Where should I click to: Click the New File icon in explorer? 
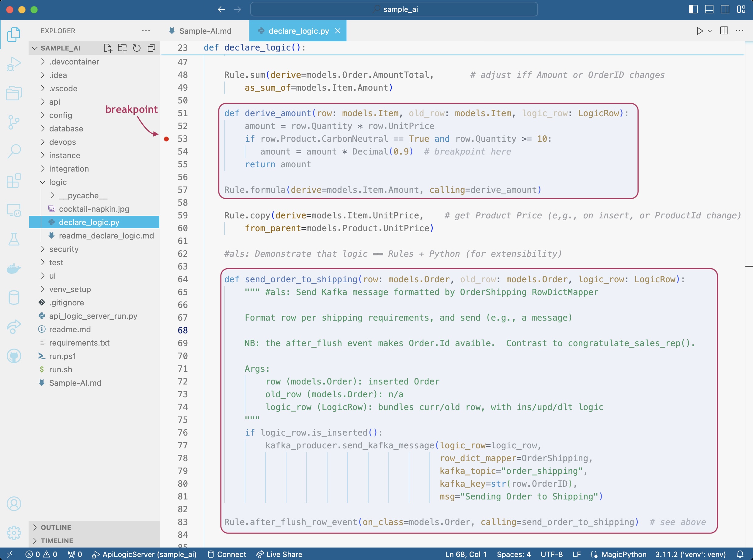(x=107, y=48)
